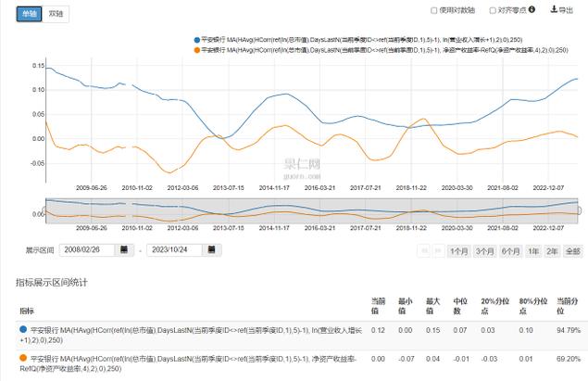The width and height of the screenshot is (588, 381).
Task: Show the 全部 full time range
Action: click(x=572, y=250)
